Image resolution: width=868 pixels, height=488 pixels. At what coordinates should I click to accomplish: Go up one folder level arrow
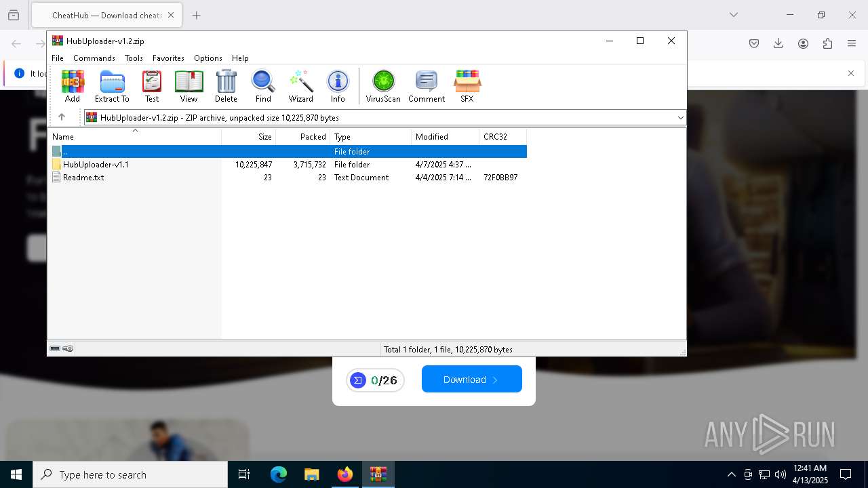click(x=62, y=117)
